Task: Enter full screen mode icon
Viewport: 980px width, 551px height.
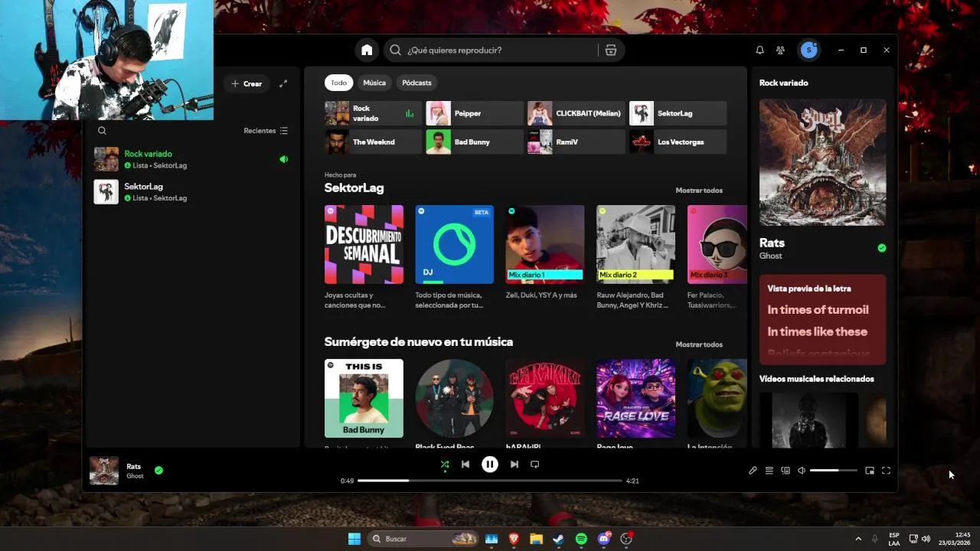Action: pos(886,471)
